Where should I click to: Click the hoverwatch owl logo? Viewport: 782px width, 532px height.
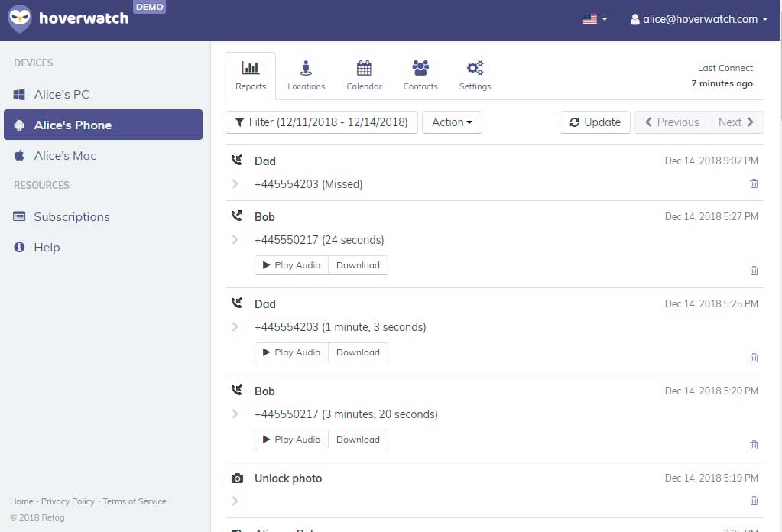tap(21, 19)
